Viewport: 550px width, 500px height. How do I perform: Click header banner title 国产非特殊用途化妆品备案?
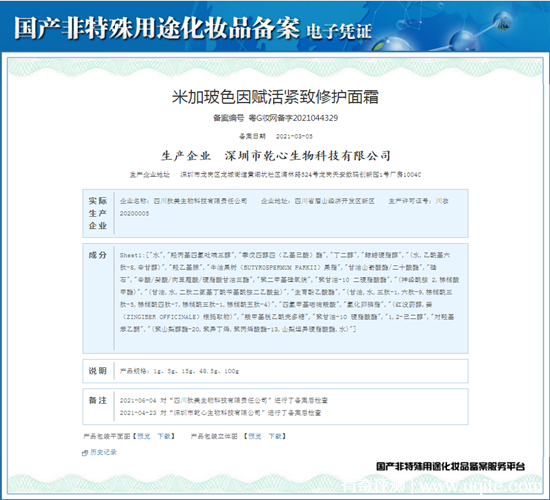pyautogui.click(x=157, y=28)
